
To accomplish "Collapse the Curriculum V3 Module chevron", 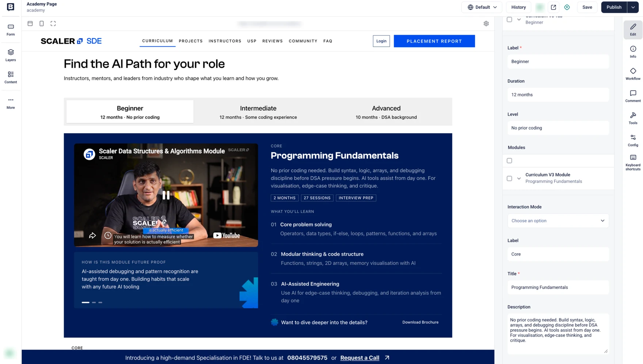I will (519, 179).
